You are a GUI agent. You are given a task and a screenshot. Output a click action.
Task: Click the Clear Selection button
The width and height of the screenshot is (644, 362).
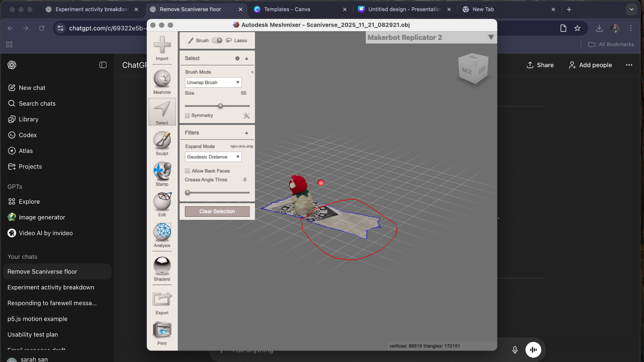217,211
